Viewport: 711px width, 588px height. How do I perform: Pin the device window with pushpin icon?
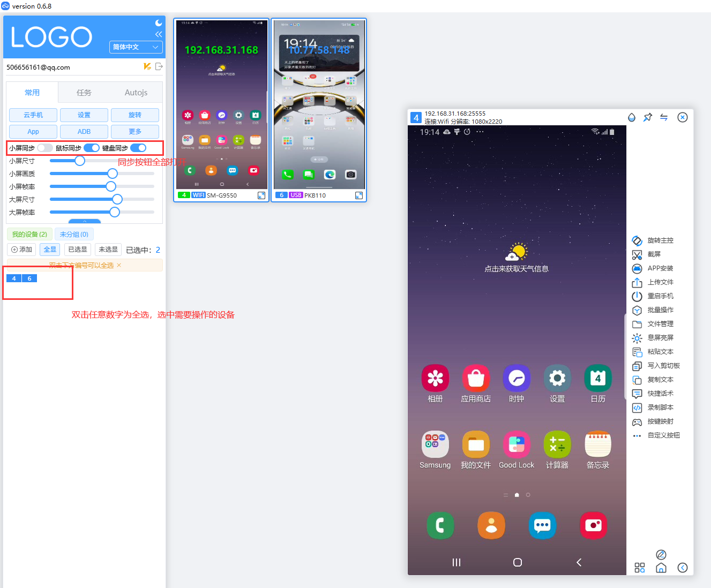[648, 117]
